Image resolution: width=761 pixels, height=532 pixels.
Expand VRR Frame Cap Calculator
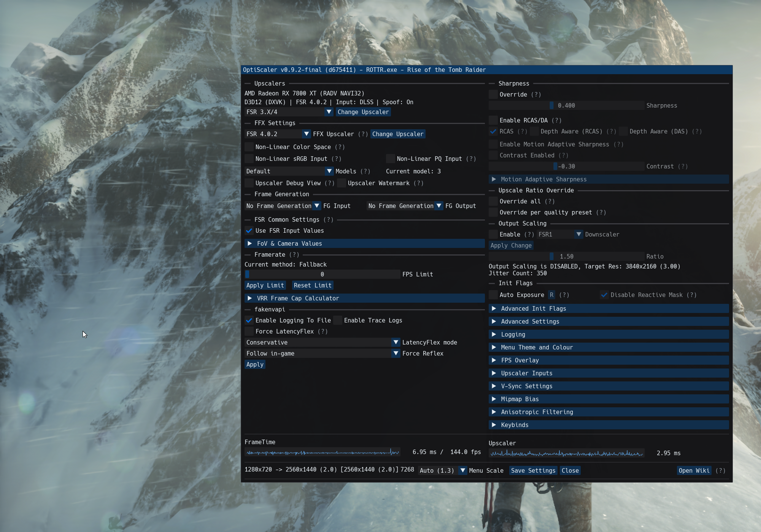(x=364, y=298)
